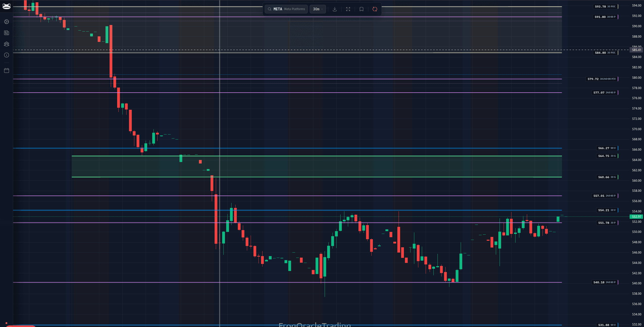Open the 30m timeframe dropdown
The image size is (644, 327).
tap(318, 9)
